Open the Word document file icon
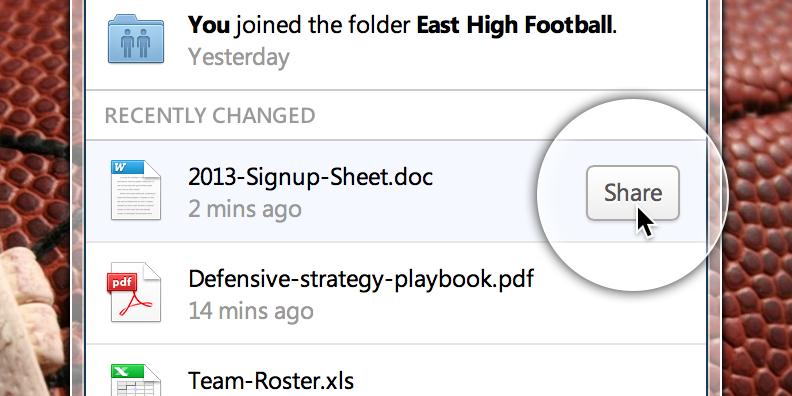792x396 pixels. (136, 190)
